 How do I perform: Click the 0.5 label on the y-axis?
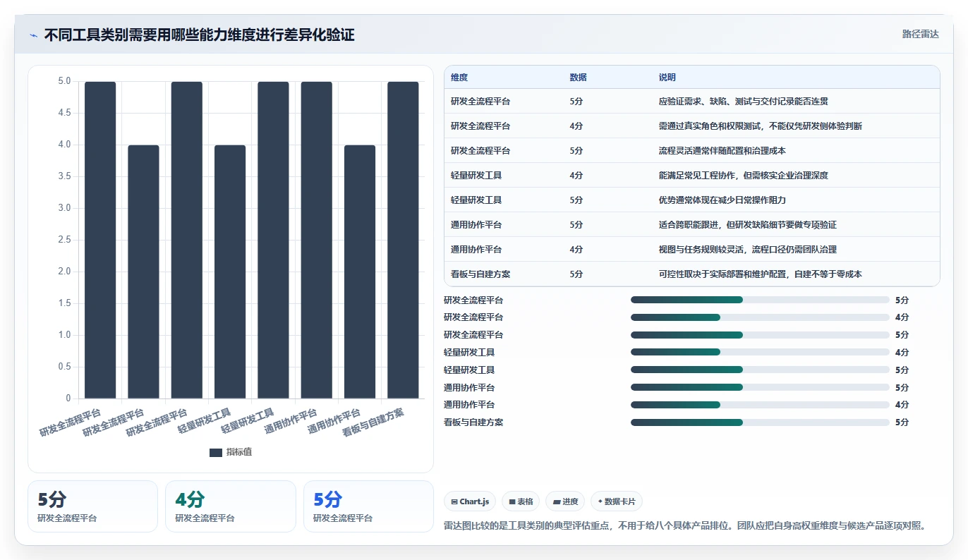[x=64, y=367]
